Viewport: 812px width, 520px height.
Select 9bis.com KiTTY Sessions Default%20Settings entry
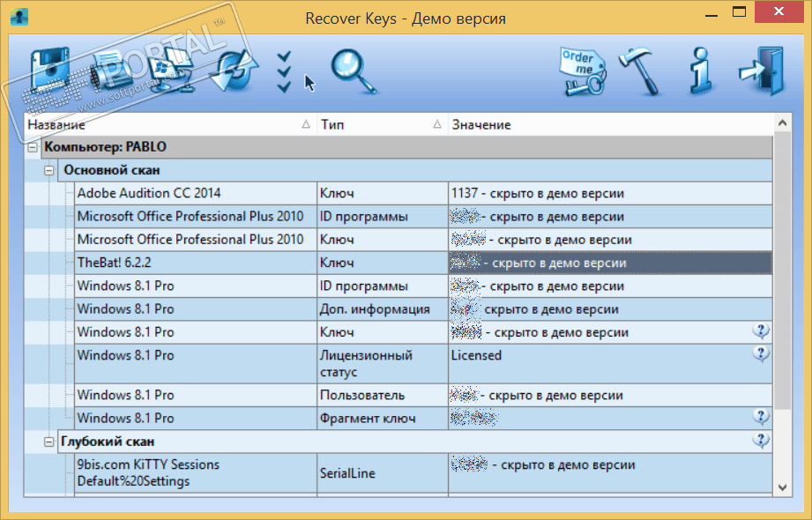pos(196,473)
